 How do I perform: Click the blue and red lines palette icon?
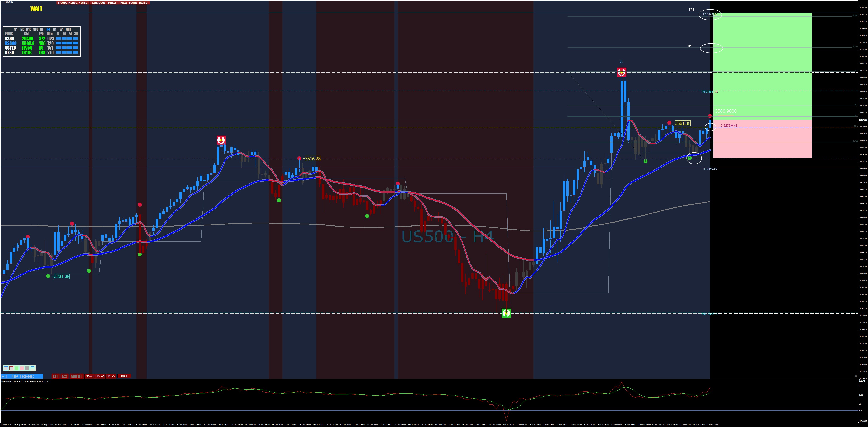32,368
